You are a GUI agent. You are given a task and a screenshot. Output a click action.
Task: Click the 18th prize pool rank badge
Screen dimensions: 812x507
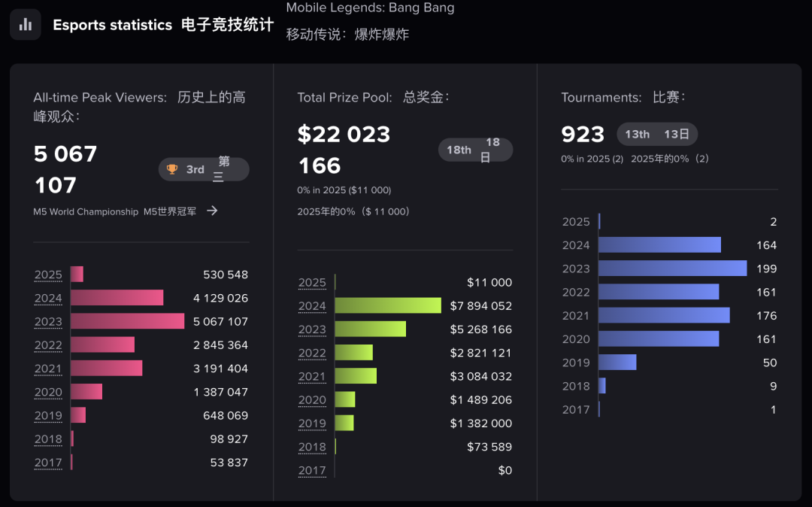[475, 150]
